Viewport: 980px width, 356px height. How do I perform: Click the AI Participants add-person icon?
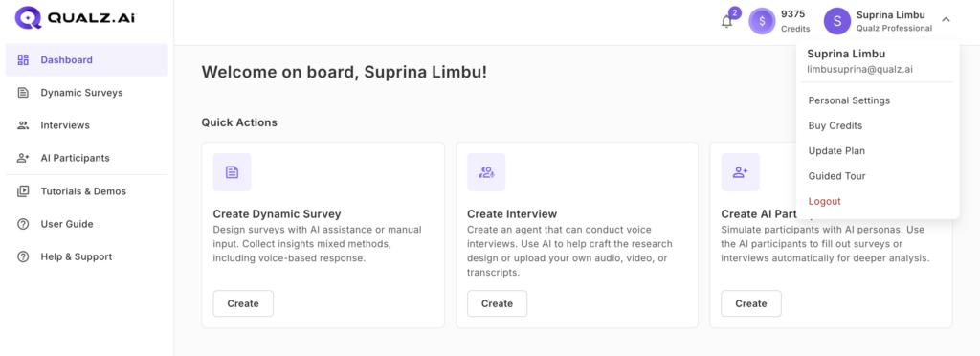pos(23,158)
